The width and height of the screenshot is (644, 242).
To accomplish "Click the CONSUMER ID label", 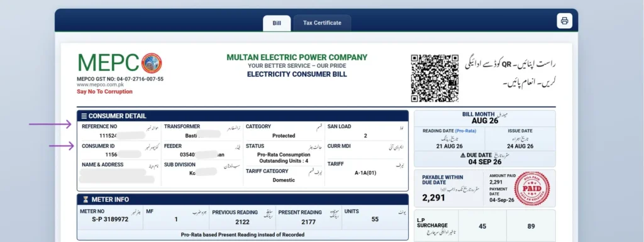I will (x=97, y=146).
